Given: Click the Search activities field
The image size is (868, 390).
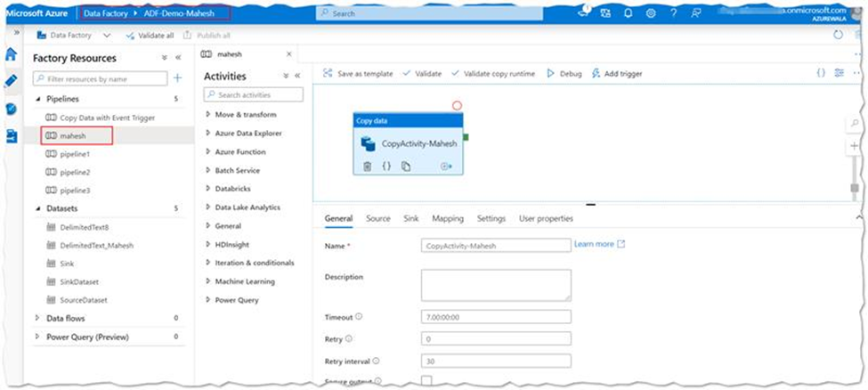Looking at the screenshot, I should 254,94.
